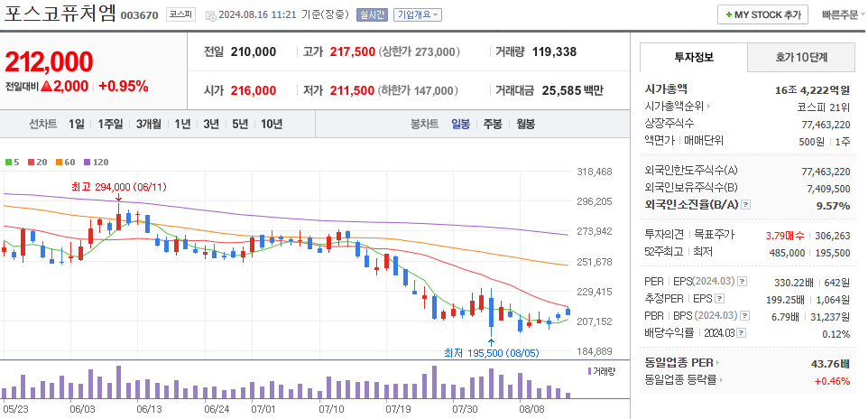Screen dimensions: 868x419
Task: Open the 기업개요 dropdown
Action: point(418,15)
